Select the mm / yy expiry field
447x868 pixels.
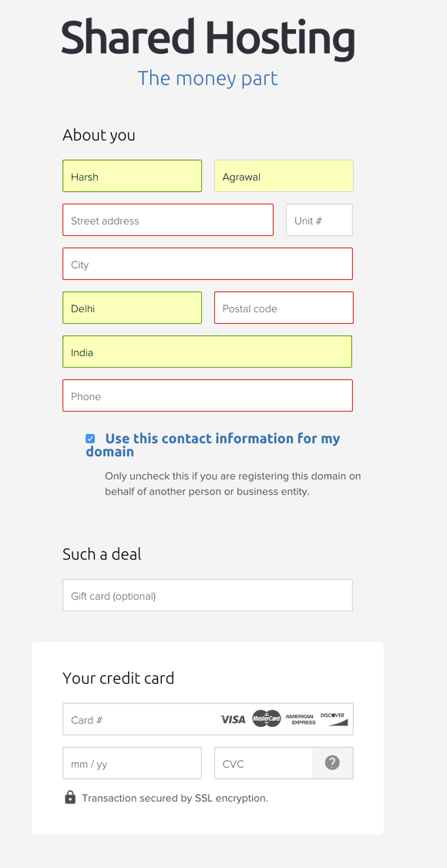133,763
